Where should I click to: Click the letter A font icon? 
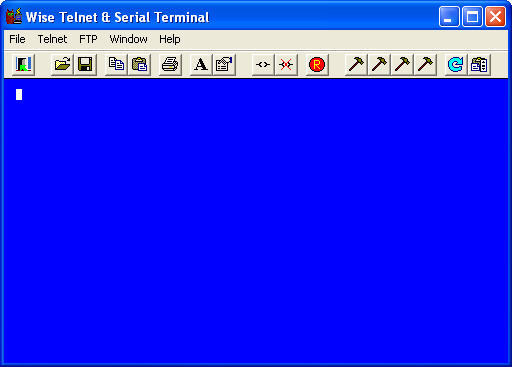click(x=201, y=64)
